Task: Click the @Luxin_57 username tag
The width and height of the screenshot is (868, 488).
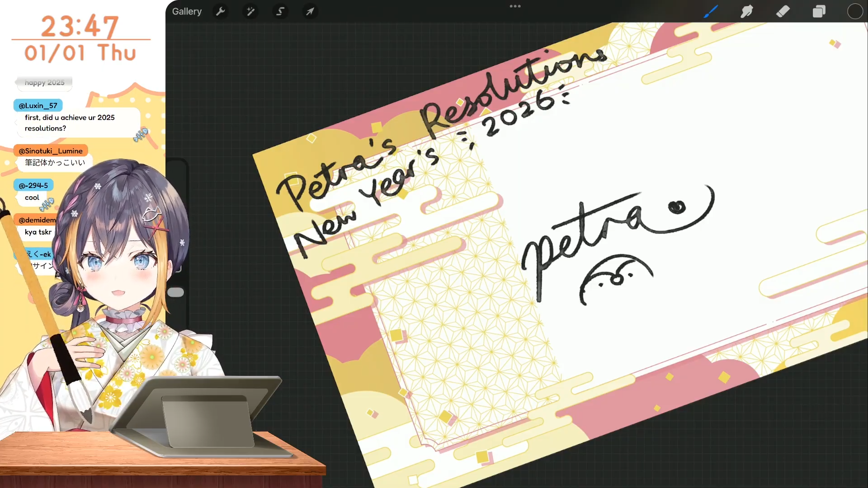Action: [x=38, y=106]
